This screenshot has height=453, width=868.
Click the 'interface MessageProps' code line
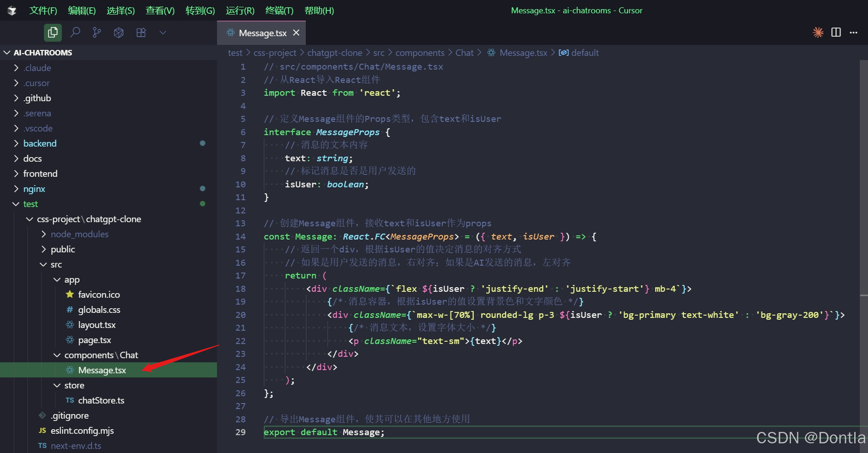[x=327, y=132]
